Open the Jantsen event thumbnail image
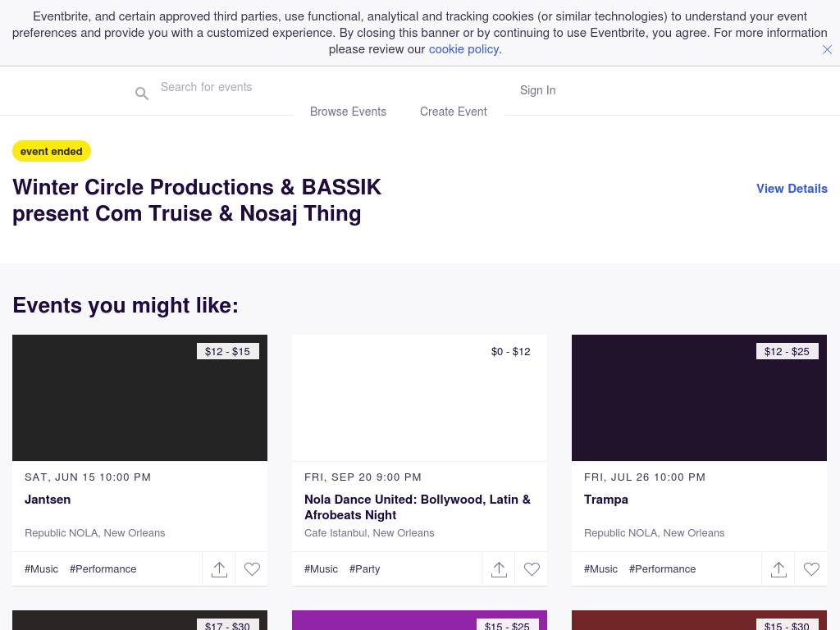Viewport: 840px width, 630px height. pyautogui.click(x=139, y=398)
